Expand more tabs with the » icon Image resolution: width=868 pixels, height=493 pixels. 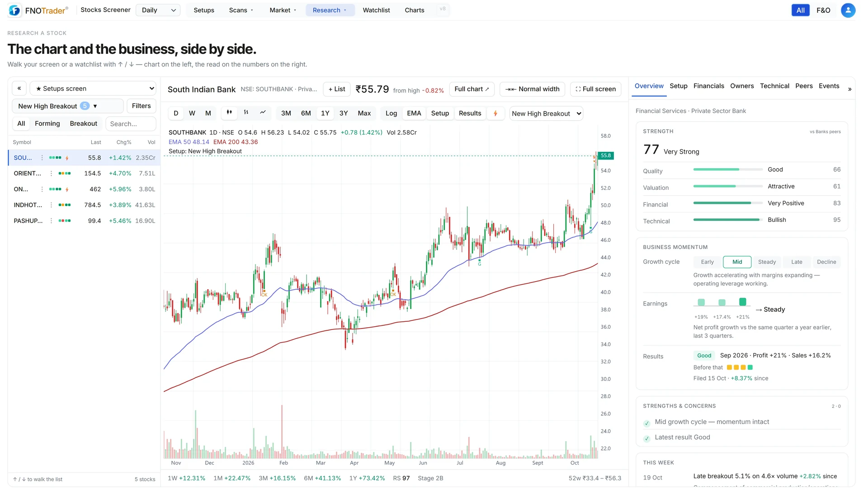849,89
